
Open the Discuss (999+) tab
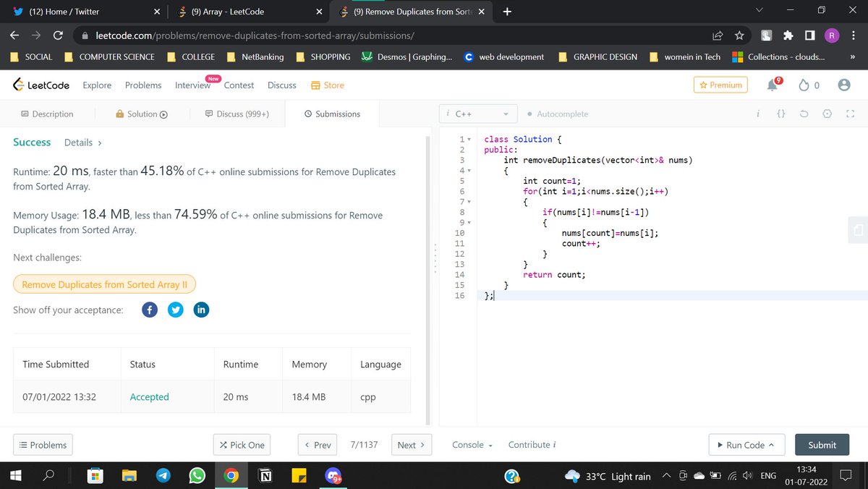point(237,114)
